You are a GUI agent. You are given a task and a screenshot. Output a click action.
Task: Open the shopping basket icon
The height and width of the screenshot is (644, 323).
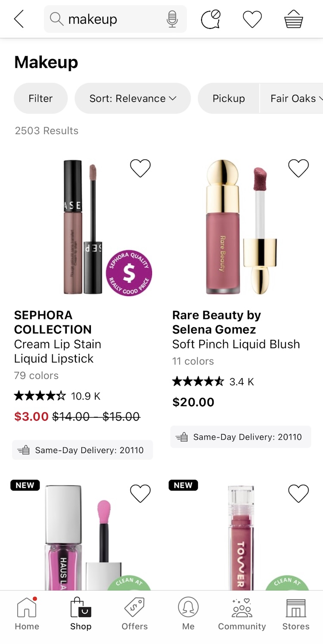pos(294,19)
